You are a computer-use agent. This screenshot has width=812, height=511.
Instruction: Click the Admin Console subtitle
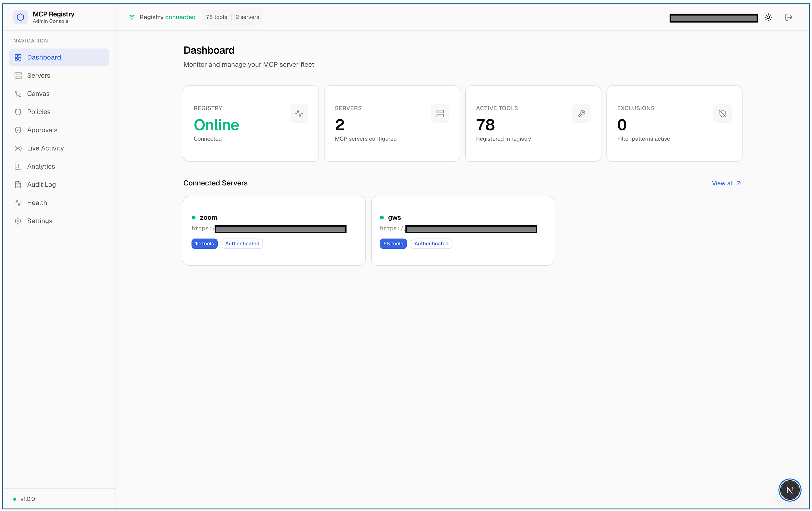coord(51,21)
